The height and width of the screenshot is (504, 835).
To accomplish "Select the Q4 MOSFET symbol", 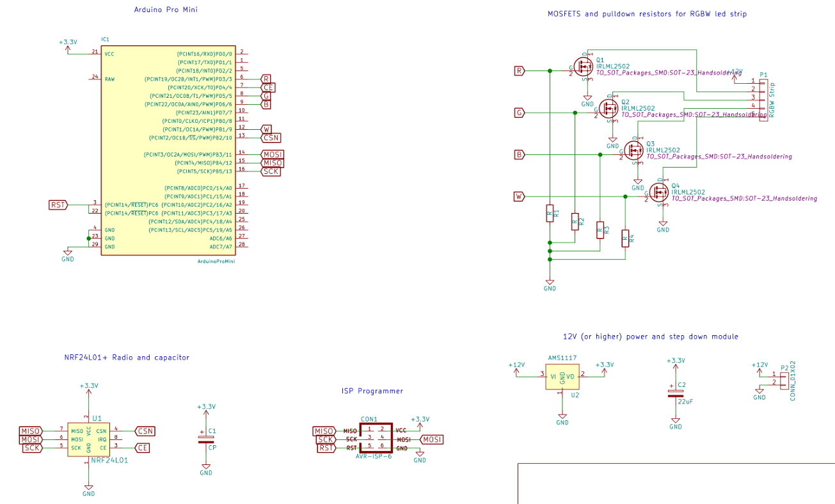I will click(658, 191).
